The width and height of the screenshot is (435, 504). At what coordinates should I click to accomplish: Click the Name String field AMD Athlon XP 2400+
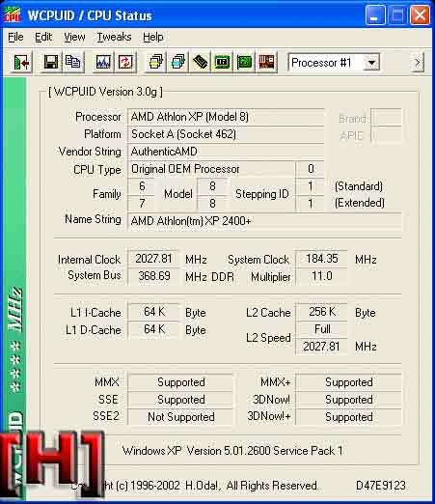tap(264, 221)
